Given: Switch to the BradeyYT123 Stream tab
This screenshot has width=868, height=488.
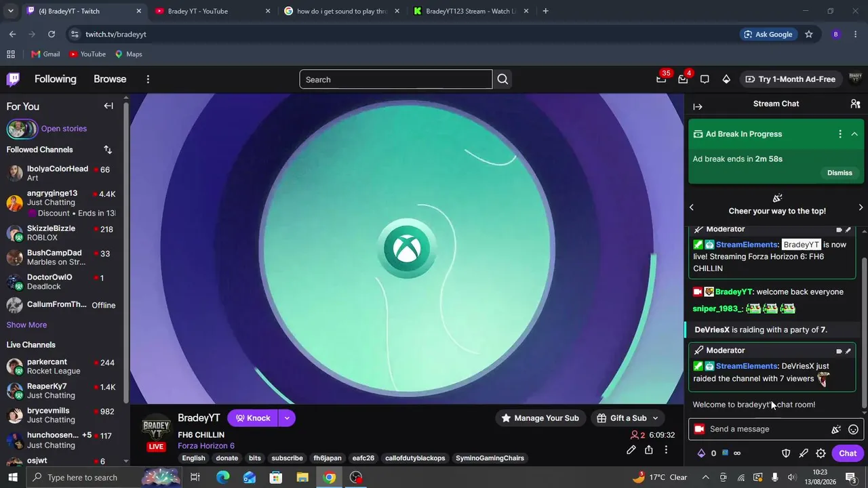Looking at the screenshot, I should [472, 11].
